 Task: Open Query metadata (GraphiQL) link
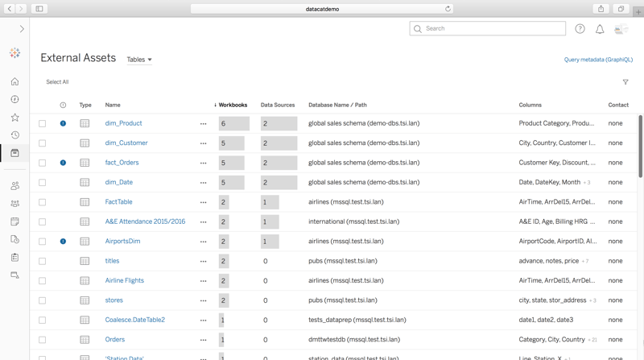[598, 60]
